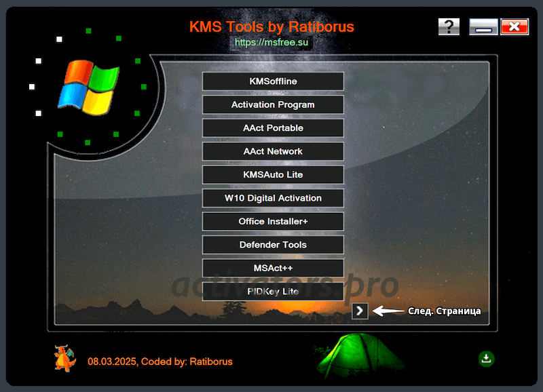Open PIDKey Lite
This screenshot has width=543, height=392.
pos(272,292)
